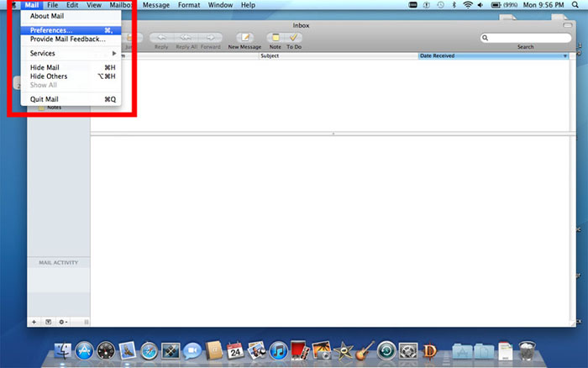Open the Applications folder stack in Dock
The image size is (588, 368).
(x=462, y=352)
